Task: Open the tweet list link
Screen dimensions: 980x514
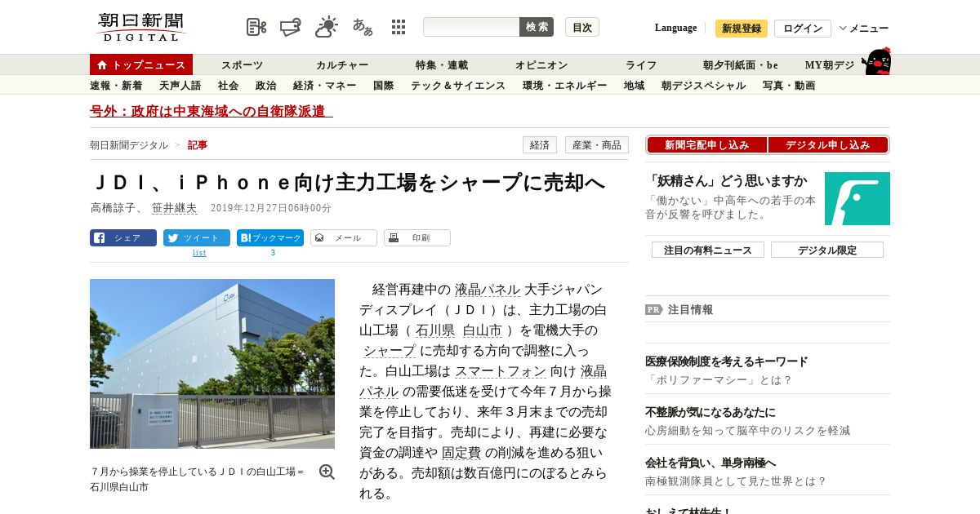Action: 199,253
